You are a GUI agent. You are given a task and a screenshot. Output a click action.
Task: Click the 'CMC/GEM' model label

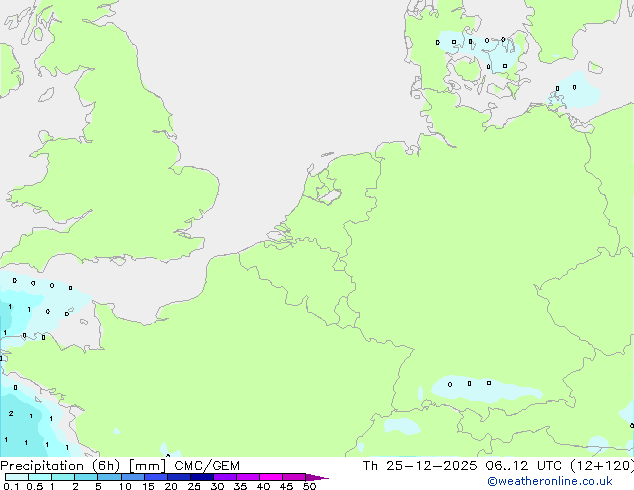[207, 466]
